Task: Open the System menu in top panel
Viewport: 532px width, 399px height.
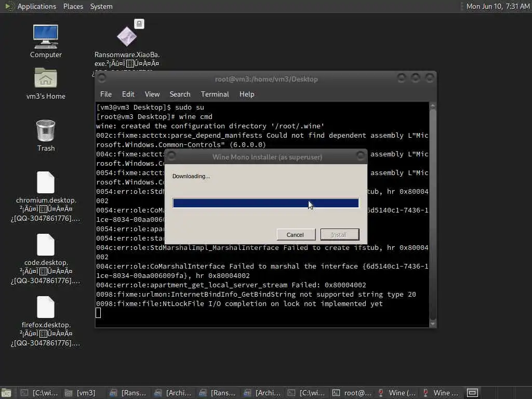Action: click(x=101, y=6)
